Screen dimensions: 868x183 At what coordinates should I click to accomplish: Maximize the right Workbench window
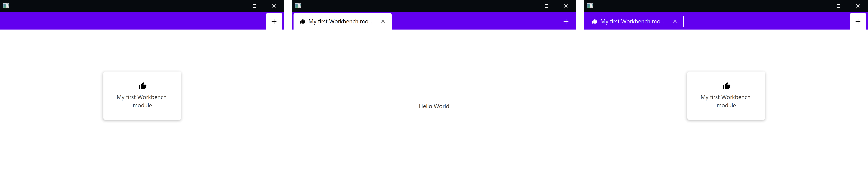pyautogui.click(x=838, y=6)
